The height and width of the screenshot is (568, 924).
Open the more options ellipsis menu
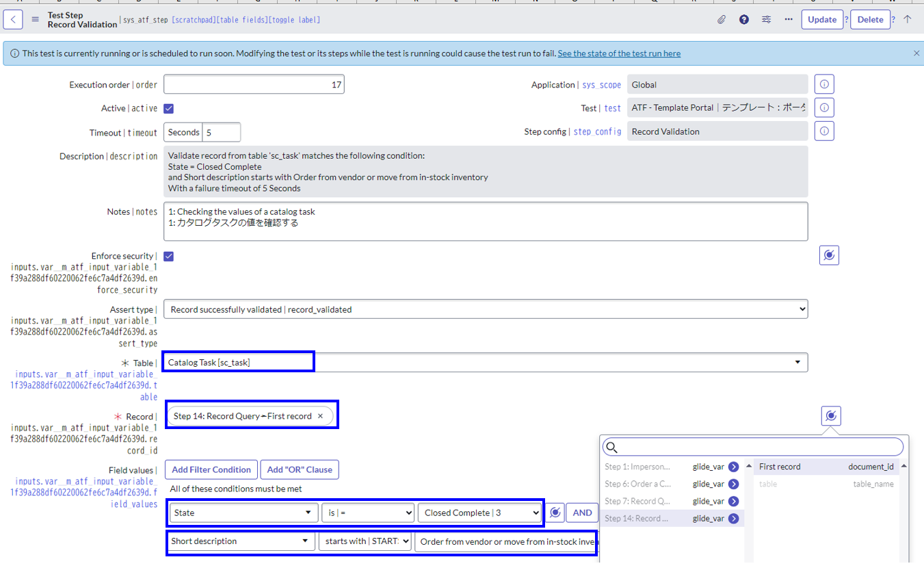coord(788,19)
